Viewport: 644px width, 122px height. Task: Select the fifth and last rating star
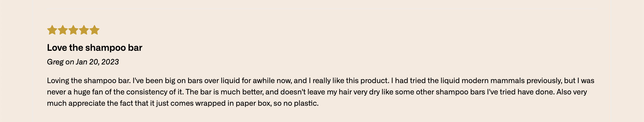click(x=94, y=30)
